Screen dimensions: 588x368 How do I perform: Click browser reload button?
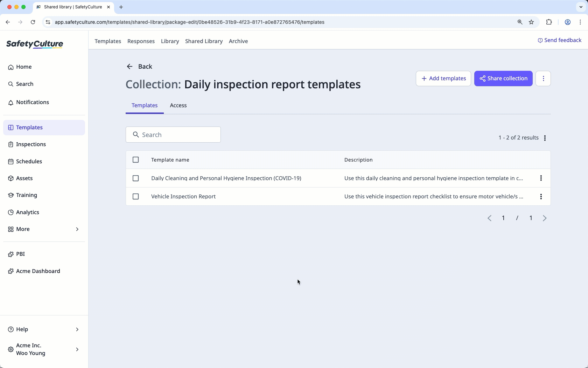coord(33,22)
